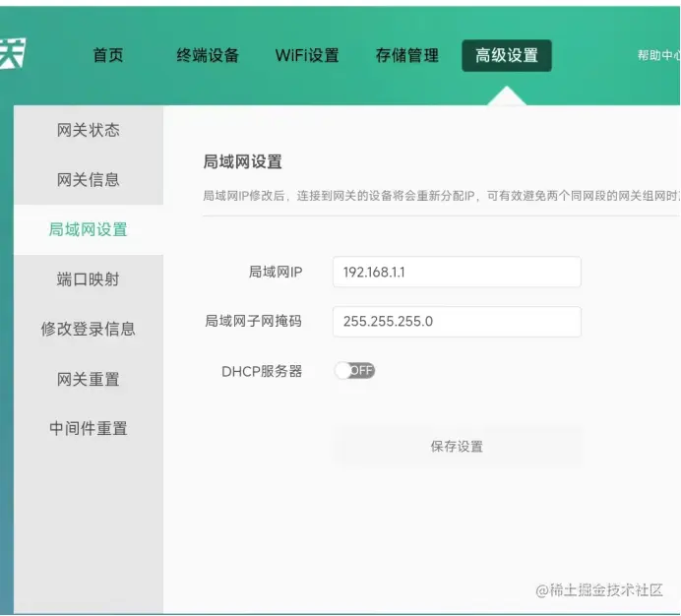This screenshot has width=681, height=616.
Task: Click the 保存设置 button
Action: click(x=457, y=446)
